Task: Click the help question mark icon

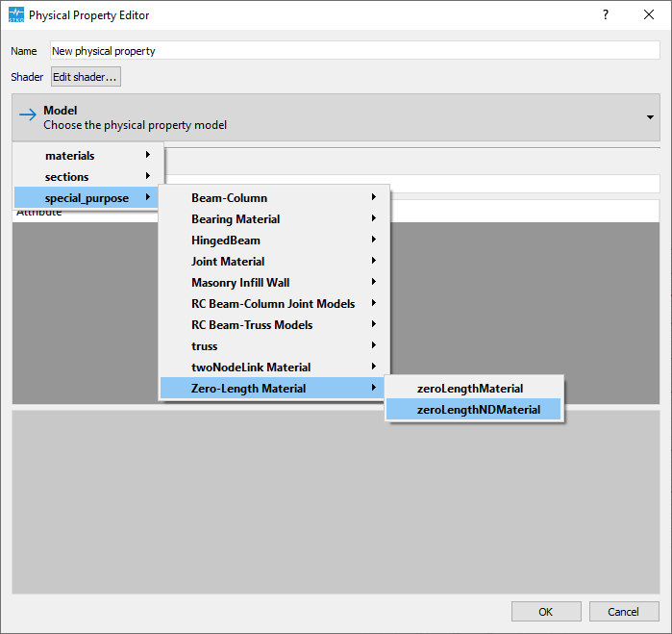Action: pos(605,14)
